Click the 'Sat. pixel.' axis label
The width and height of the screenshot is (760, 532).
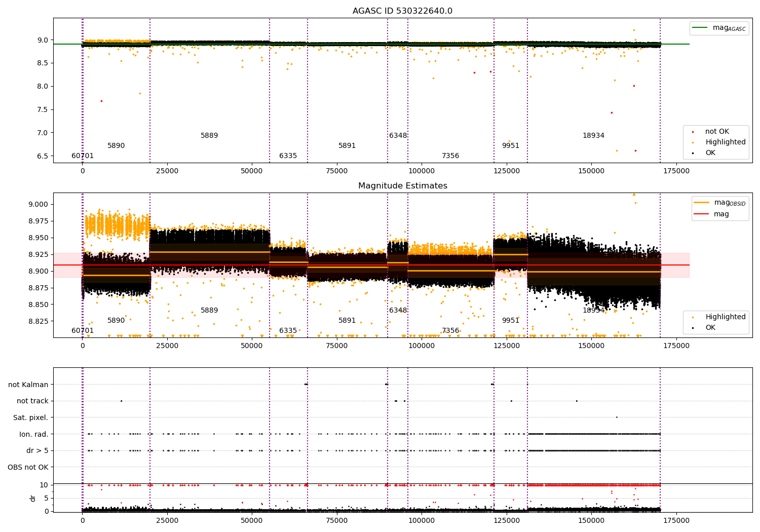click(x=31, y=417)
